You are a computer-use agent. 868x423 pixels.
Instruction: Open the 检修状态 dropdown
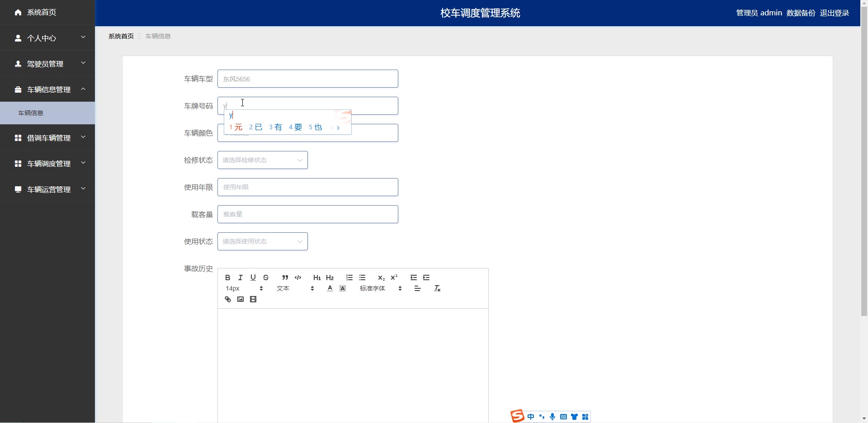(262, 160)
